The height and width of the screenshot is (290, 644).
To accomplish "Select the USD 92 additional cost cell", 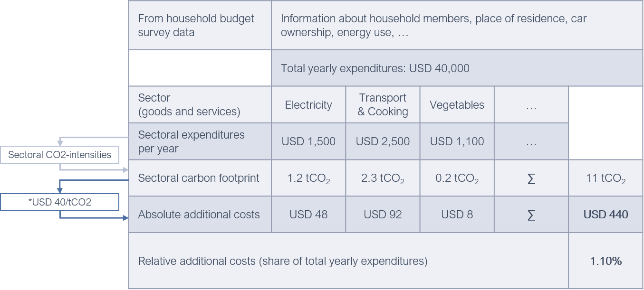I will click(383, 215).
